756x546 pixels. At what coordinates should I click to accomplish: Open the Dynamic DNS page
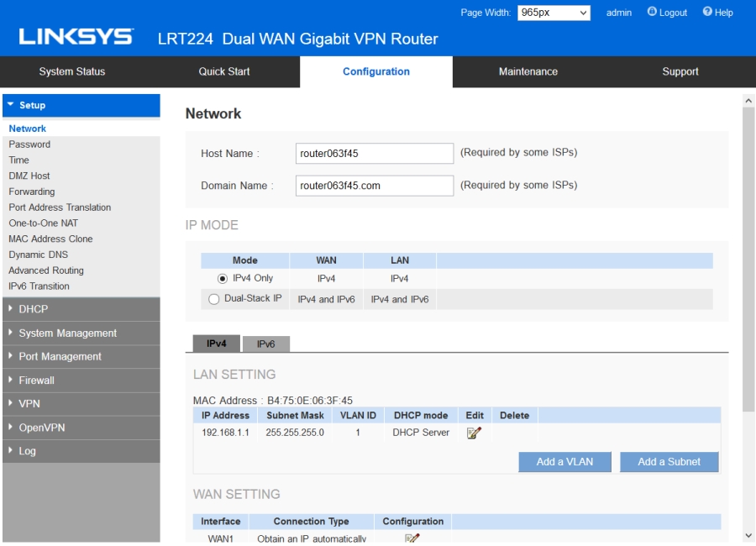pyautogui.click(x=39, y=255)
